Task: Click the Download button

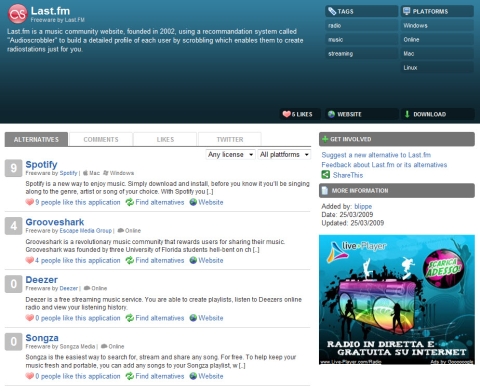Action: (437, 114)
